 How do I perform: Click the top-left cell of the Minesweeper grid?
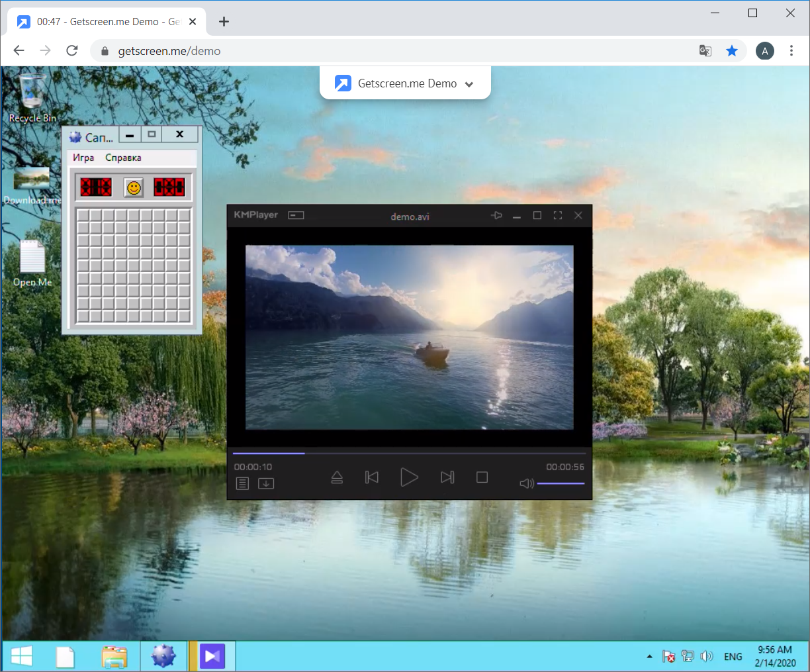[83, 216]
